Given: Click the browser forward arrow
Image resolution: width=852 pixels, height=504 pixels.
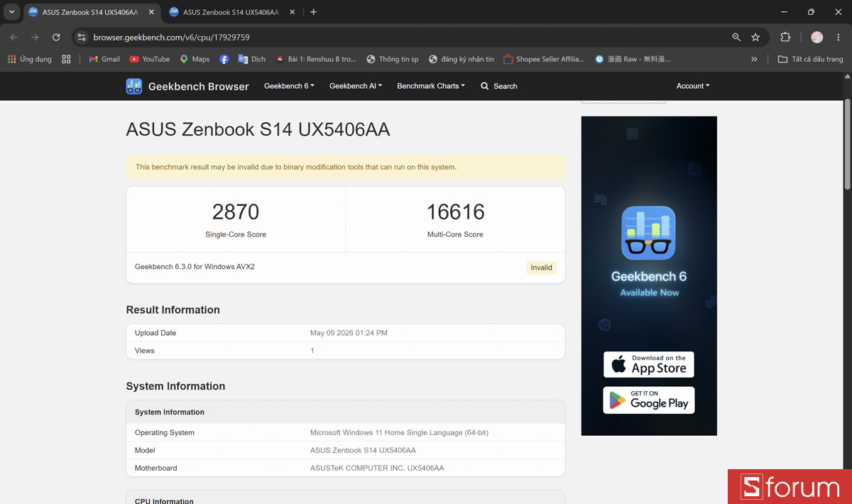Looking at the screenshot, I should pos(35,37).
